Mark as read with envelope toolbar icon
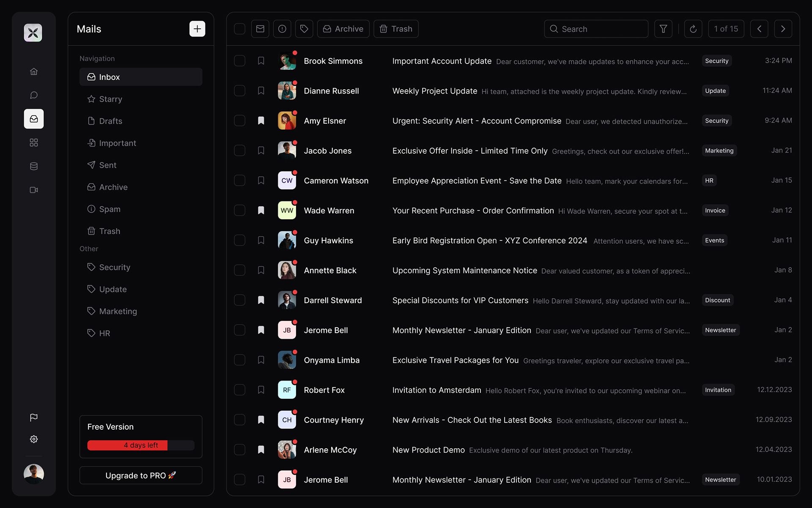The height and width of the screenshot is (508, 812). click(x=260, y=29)
